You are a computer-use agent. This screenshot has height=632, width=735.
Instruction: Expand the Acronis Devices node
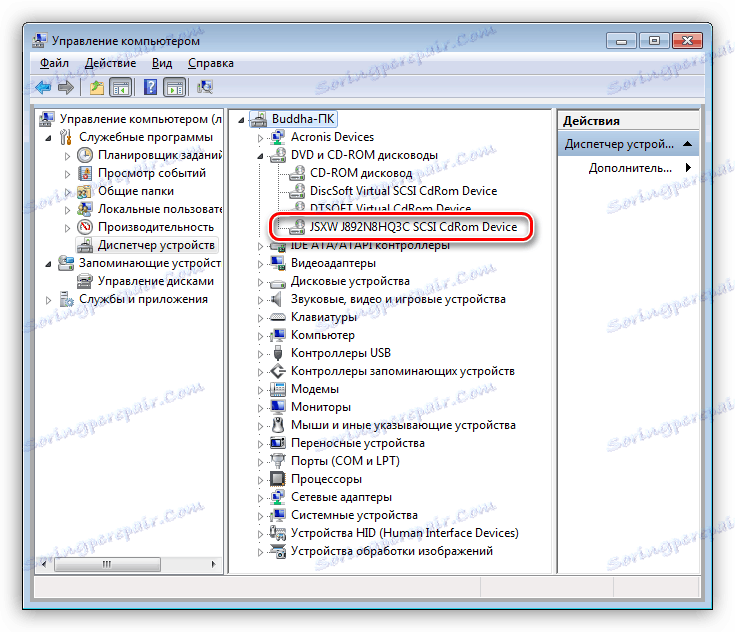click(260, 138)
